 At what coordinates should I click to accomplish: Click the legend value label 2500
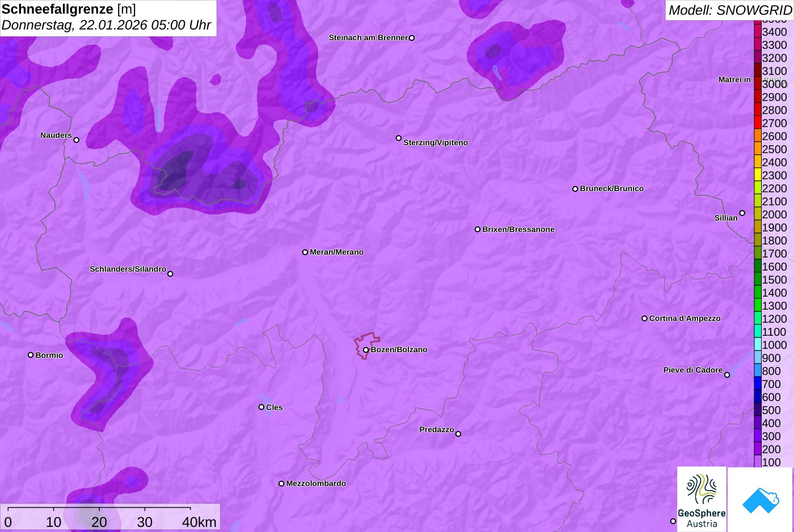pyautogui.click(x=774, y=149)
